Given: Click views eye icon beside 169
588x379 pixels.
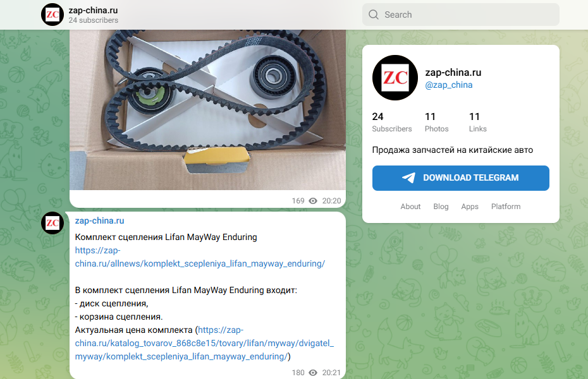Looking at the screenshot, I should click(x=313, y=201).
